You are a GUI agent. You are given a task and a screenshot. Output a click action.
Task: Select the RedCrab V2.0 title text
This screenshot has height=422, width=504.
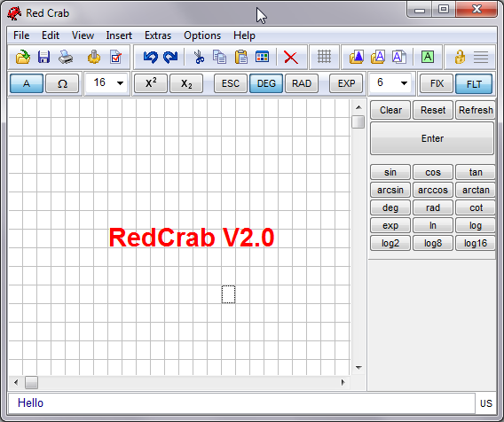click(192, 238)
